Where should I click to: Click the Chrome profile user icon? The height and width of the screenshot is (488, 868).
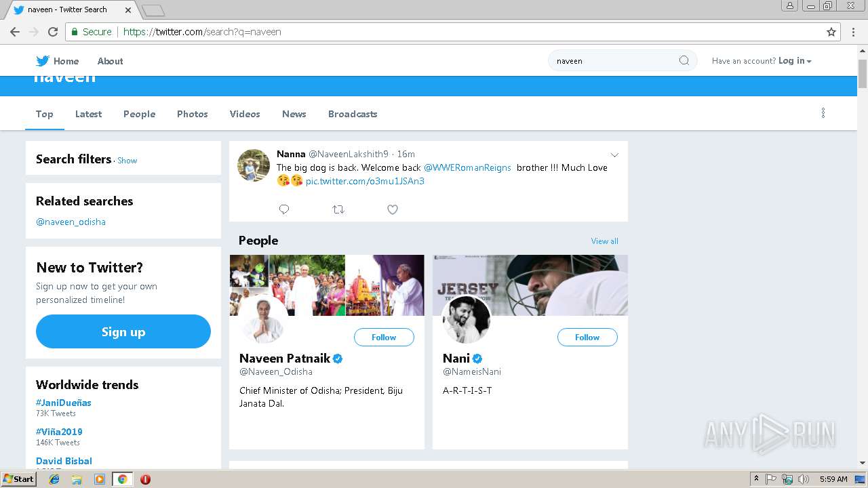pos(789,5)
